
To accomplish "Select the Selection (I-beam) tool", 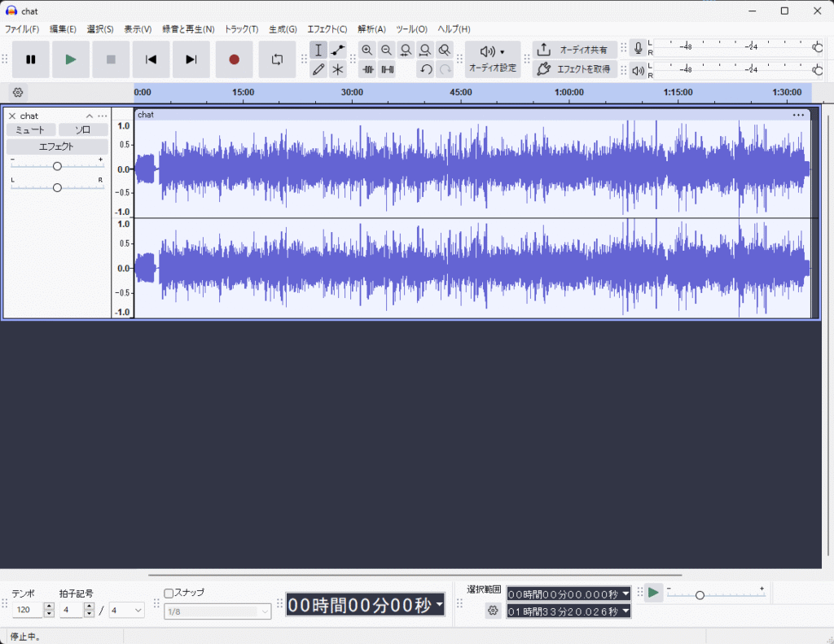I will tap(318, 50).
